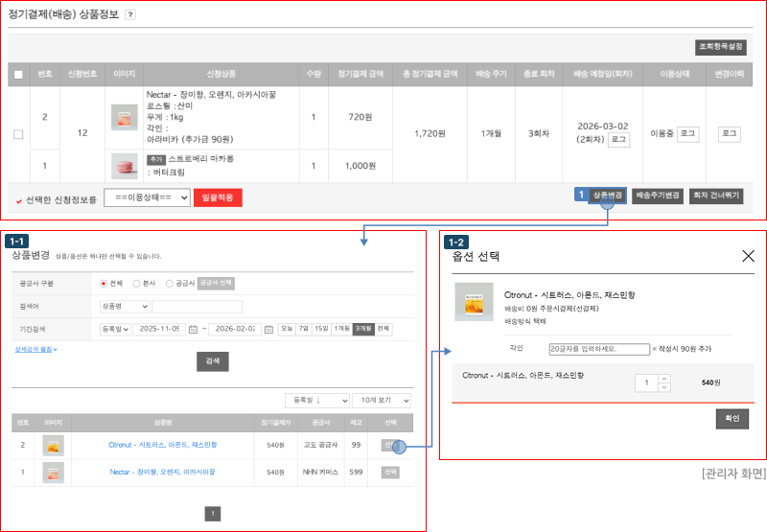
Task: Expand the 10개 보기 page size dropdown
Action: point(381,400)
